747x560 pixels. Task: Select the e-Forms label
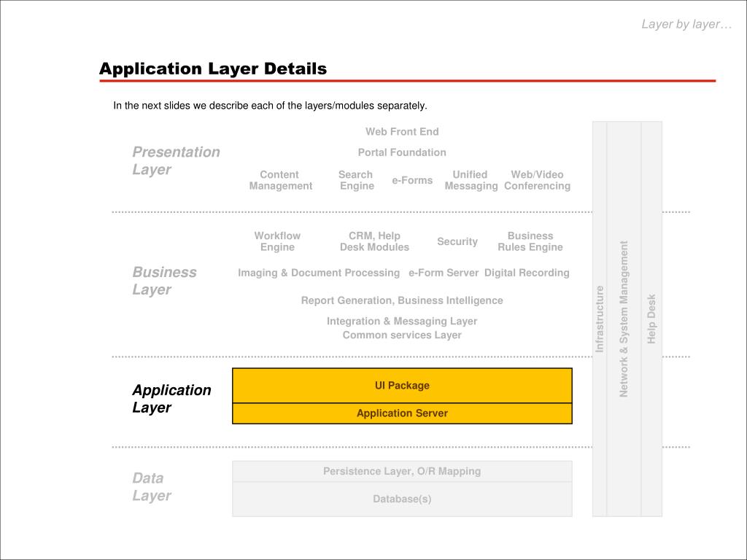coord(412,181)
